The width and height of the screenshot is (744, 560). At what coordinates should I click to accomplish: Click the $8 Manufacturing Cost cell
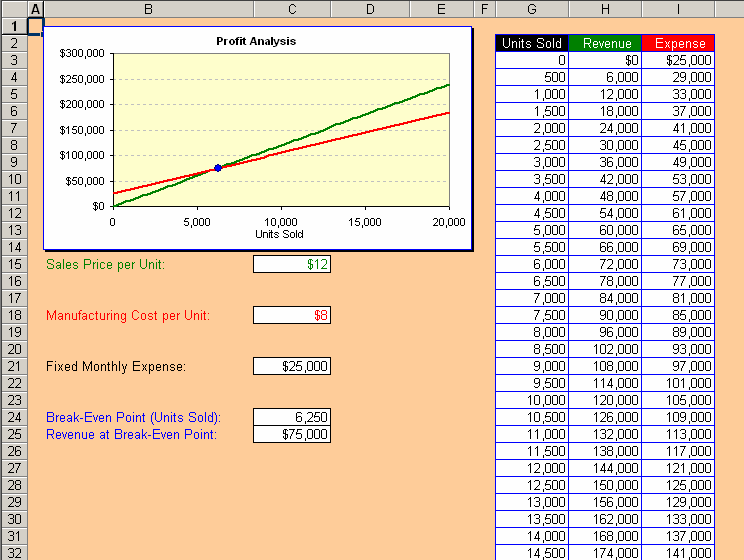click(292, 315)
